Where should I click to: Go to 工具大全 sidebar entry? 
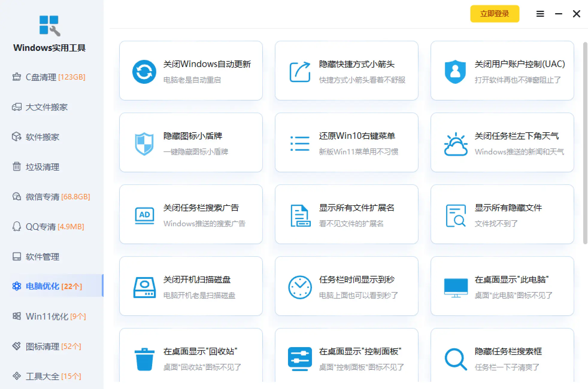coord(47,376)
